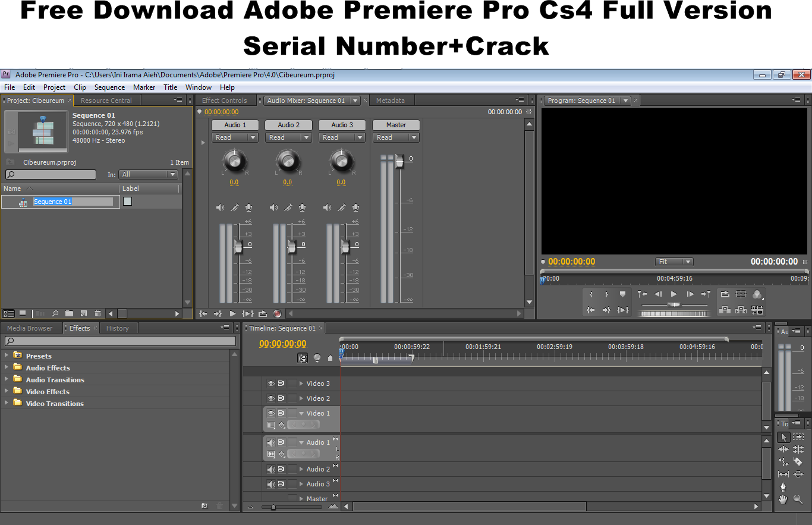Screen dimensions: 812x525
Task: Play the sequence in Program monitor
Action: click(673, 294)
